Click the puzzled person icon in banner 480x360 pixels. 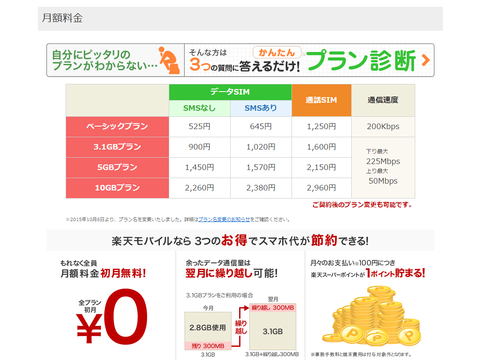(x=169, y=60)
